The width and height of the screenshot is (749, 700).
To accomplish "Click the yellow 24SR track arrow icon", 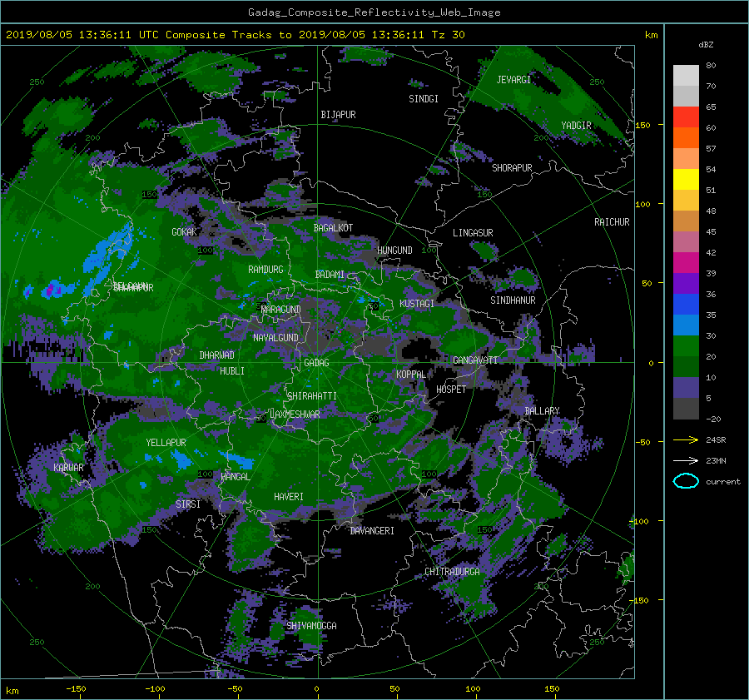I will tap(686, 439).
